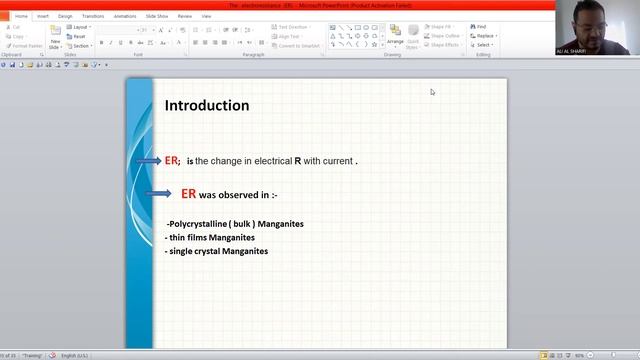Viewport: 640px width, 360px height.
Task: Click Convert to SmartArt
Action: (296, 46)
